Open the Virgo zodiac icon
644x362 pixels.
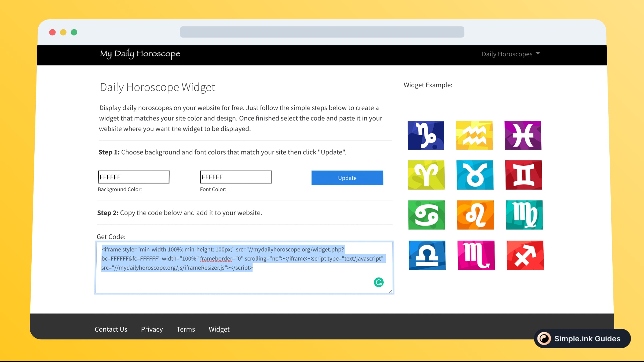(x=525, y=215)
